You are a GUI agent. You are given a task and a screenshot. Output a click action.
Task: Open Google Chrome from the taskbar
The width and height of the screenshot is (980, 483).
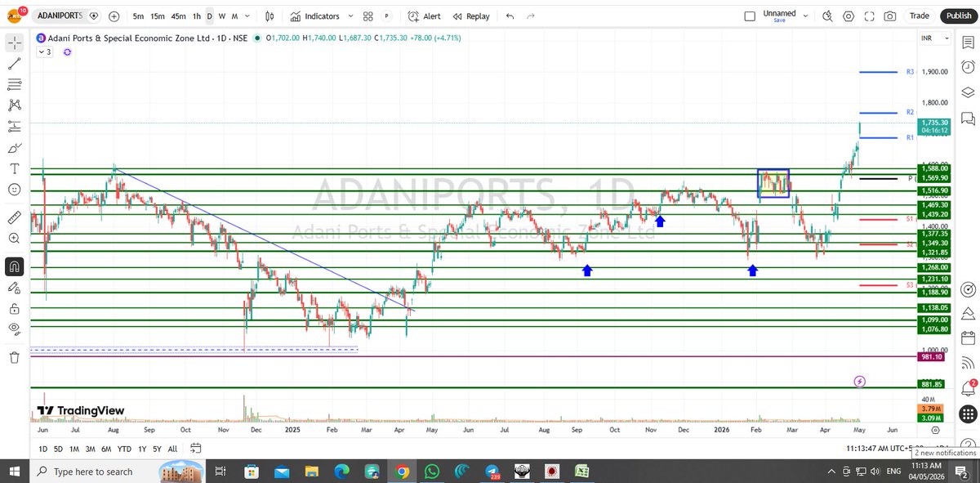tap(401, 472)
